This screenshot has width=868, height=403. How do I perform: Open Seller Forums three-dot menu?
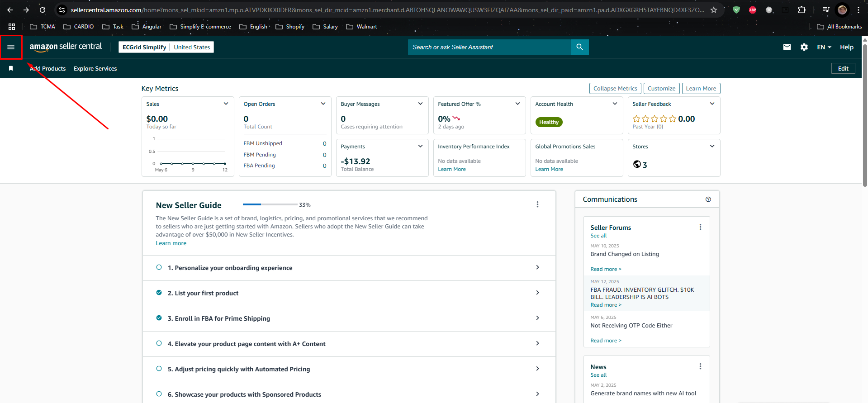click(700, 227)
